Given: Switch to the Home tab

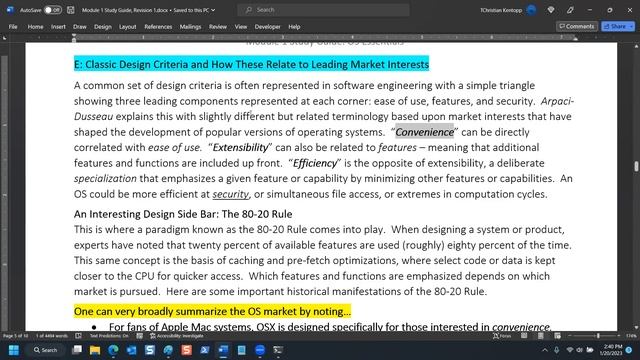Looking at the screenshot, I should pos(35,27).
